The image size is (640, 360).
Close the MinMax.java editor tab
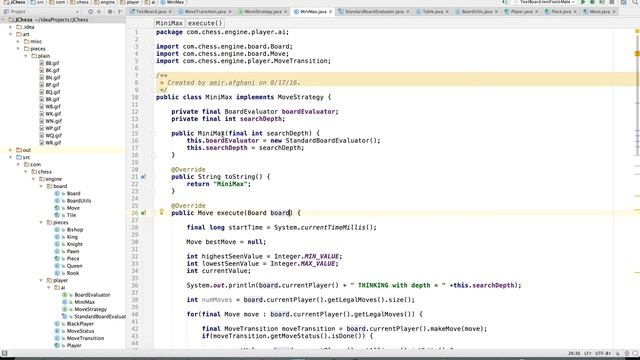pos(330,12)
